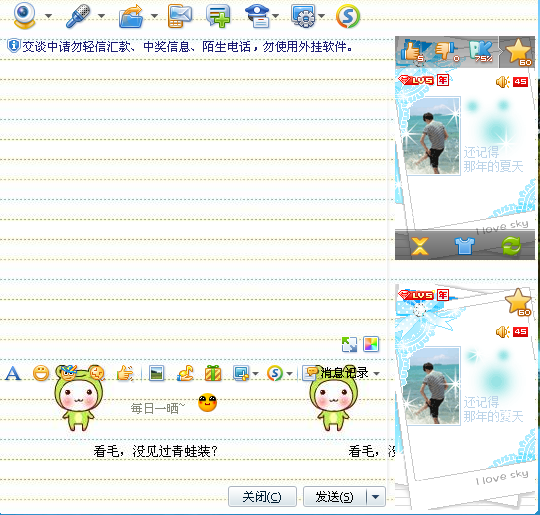Send a window shake with the pointing hand icon

coord(125,373)
